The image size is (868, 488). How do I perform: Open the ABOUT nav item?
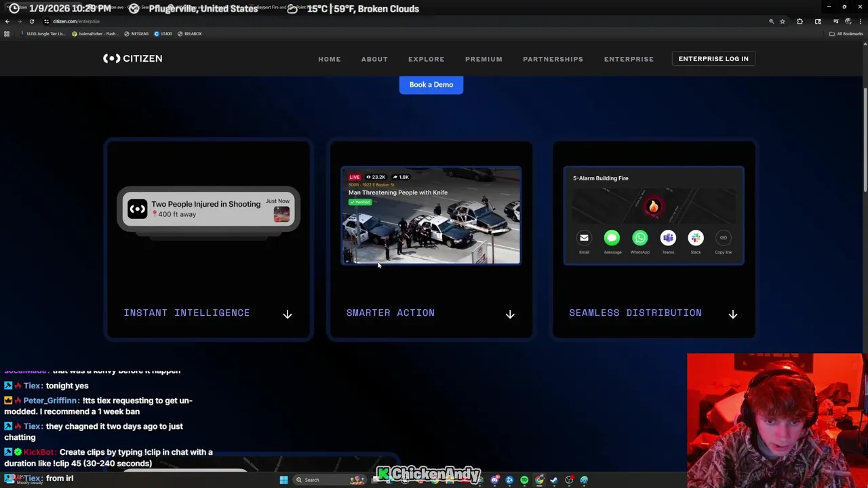click(374, 59)
